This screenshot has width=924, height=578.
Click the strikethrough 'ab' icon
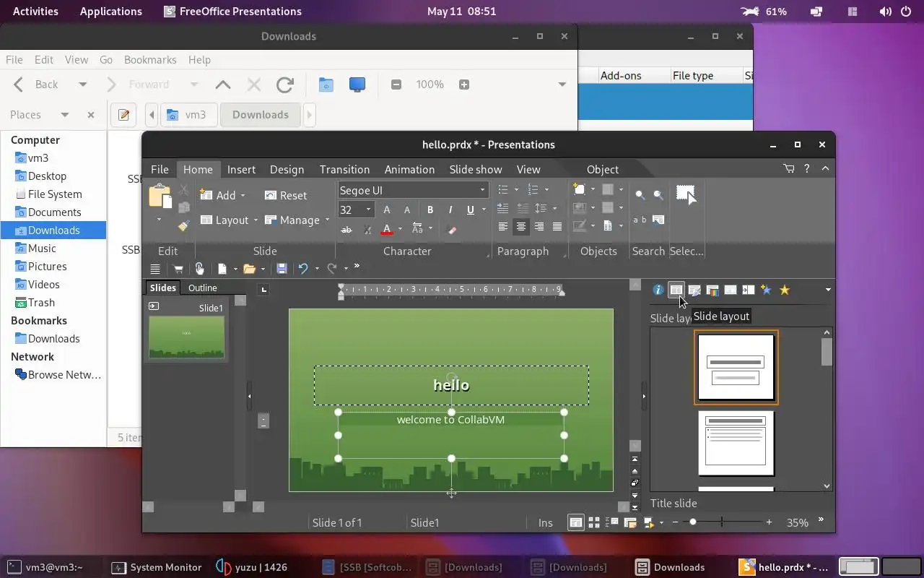346,229
